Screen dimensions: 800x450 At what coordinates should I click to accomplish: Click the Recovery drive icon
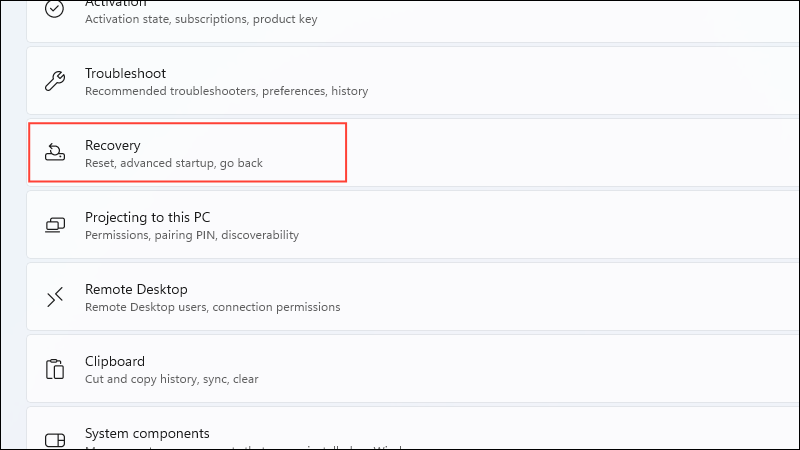[55, 152]
